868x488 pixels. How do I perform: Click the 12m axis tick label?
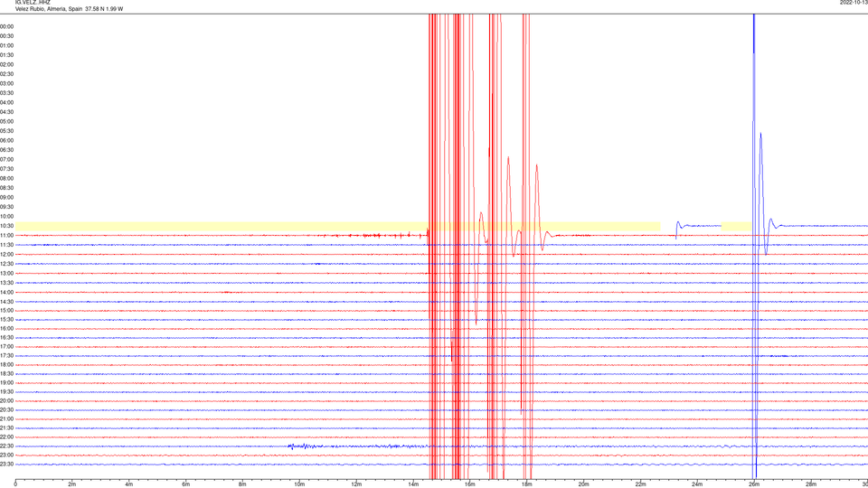pos(356,484)
